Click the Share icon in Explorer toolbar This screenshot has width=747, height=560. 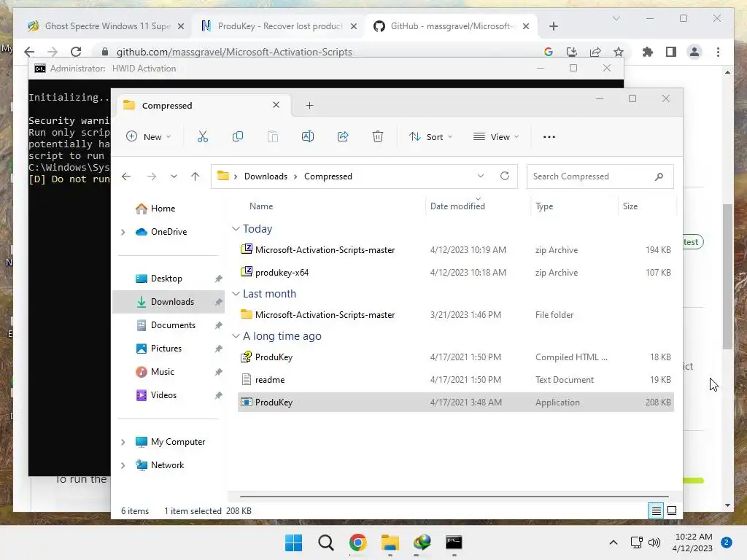pos(343,136)
